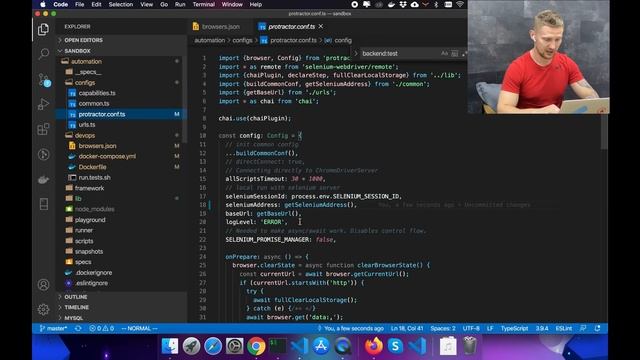Click the explorer vertical scrollbar
The width and height of the screenshot is (640, 360).
click(184, 100)
